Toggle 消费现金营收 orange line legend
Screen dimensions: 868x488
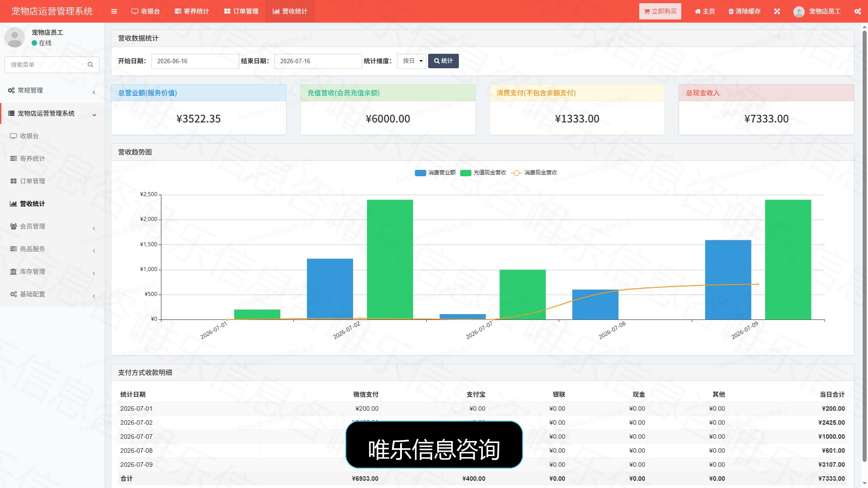click(516, 173)
